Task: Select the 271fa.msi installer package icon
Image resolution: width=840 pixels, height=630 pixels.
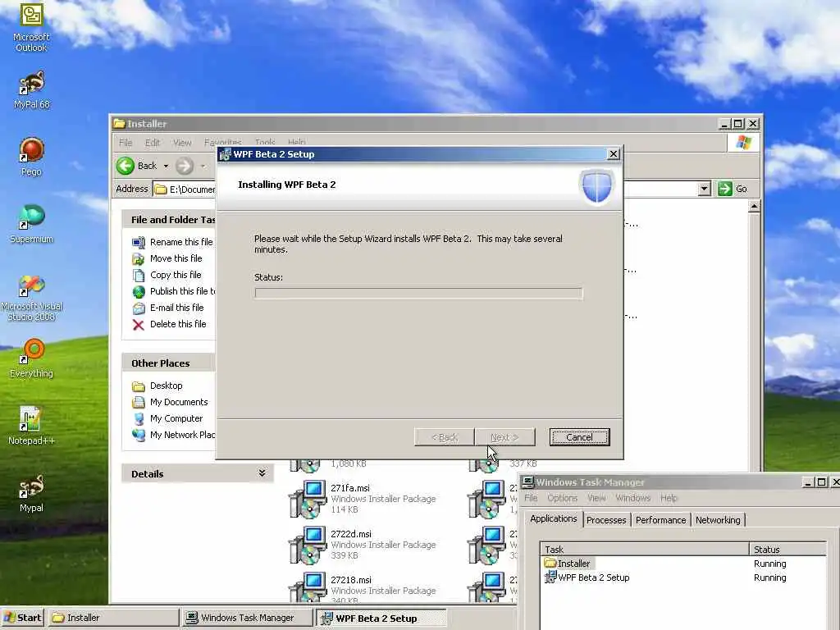Action: tap(308, 500)
